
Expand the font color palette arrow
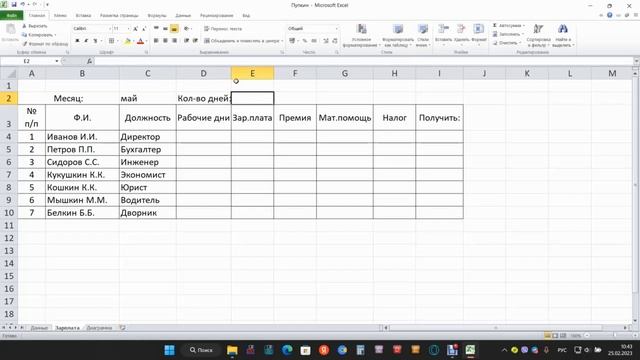click(x=146, y=41)
